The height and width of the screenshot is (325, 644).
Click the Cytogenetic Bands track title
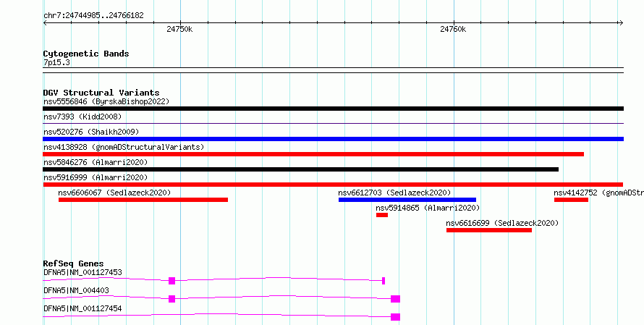pyautogui.click(x=86, y=54)
